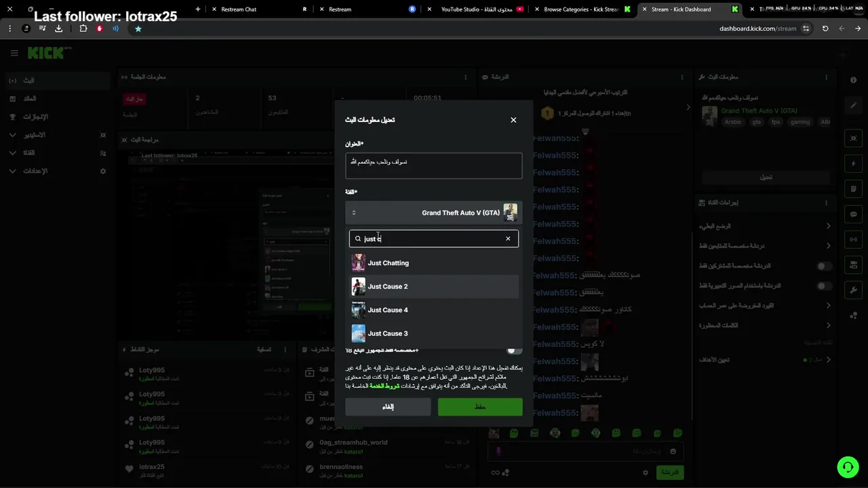Open session info panel three-dot menu
868x488 pixels.
(465, 77)
